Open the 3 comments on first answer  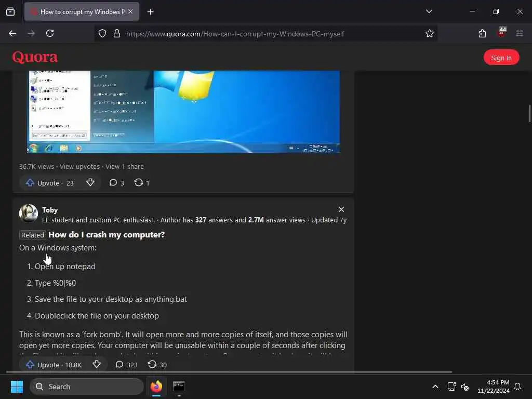pos(117,183)
